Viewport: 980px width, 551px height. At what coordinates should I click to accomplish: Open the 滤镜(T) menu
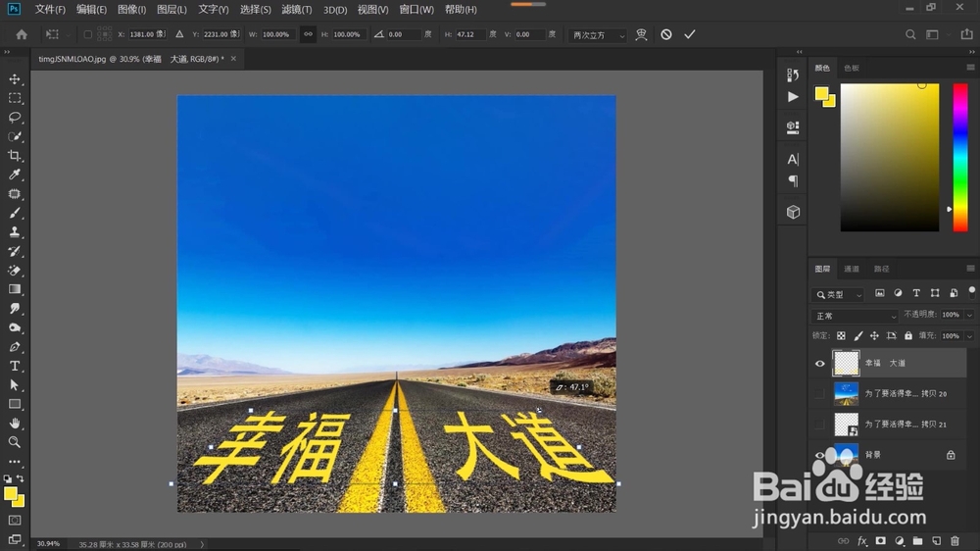tap(296, 10)
